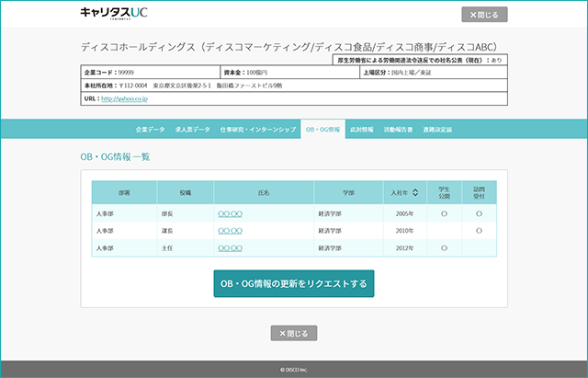Screen dimensions: 588x378
Task: Click 人事部 in the 主任 row
Action: (x=105, y=248)
